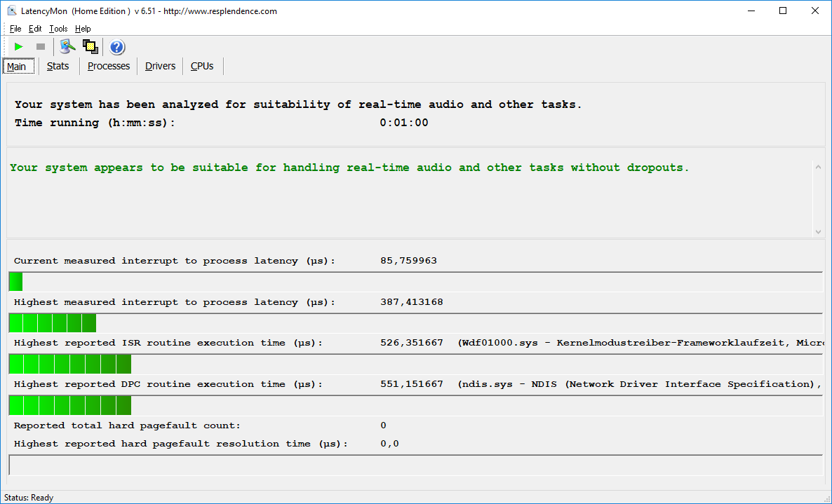Click the gray stop monitor button
Viewport: 832px width, 504px height.
41,47
